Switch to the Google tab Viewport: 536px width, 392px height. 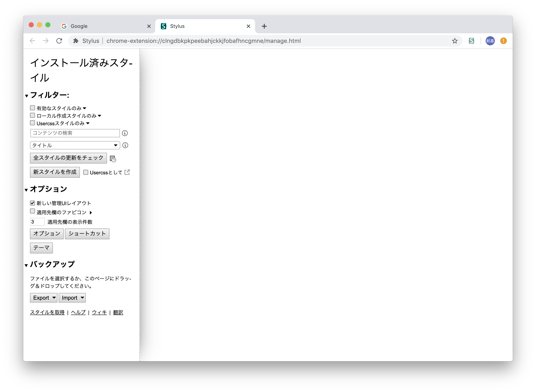(102, 26)
